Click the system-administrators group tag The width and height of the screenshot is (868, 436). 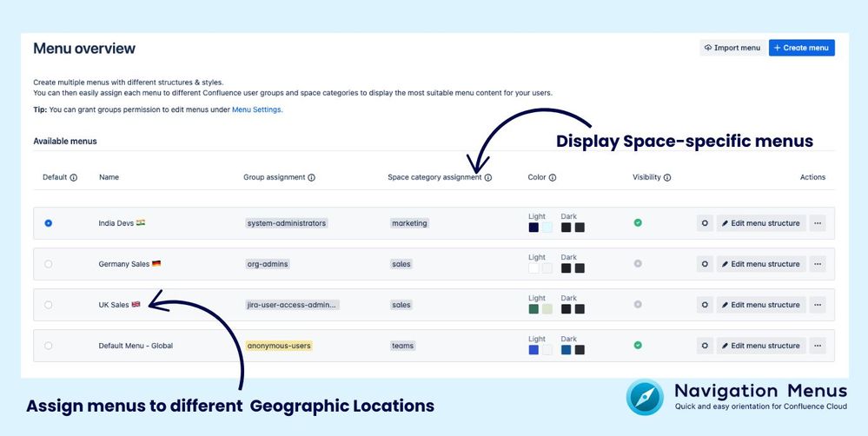point(287,223)
